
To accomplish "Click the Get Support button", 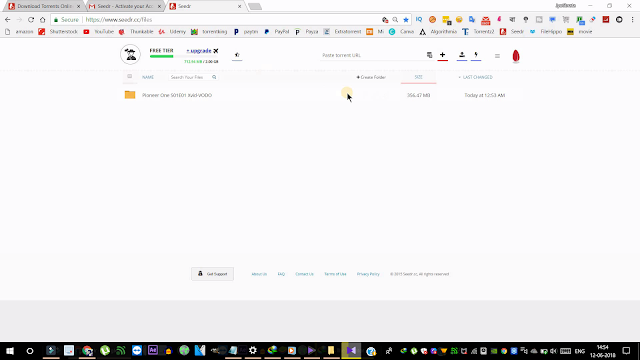I will tap(212, 274).
